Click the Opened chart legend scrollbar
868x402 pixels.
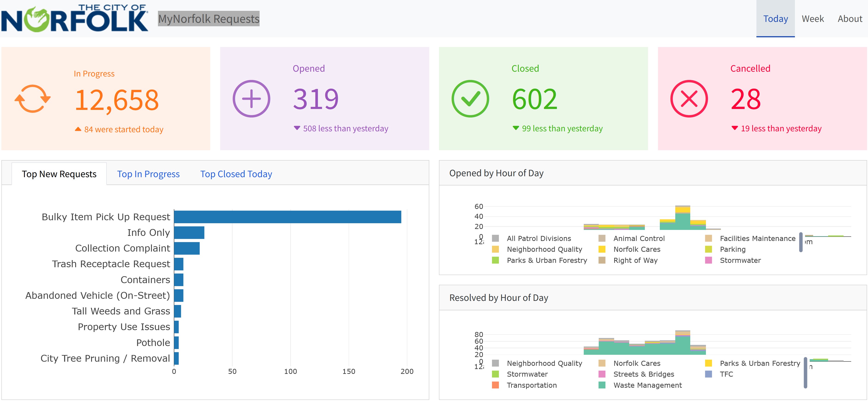pyautogui.click(x=801, y=242)
